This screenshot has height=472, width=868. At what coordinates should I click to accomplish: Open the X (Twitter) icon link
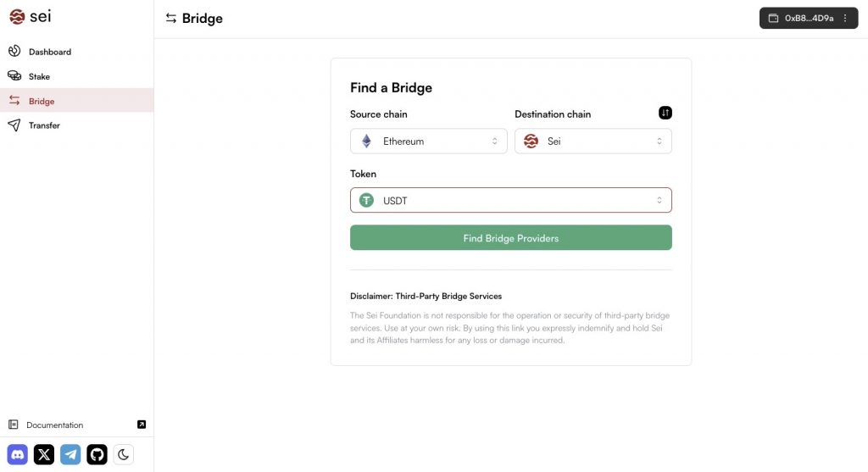click(x=44, y=454)
